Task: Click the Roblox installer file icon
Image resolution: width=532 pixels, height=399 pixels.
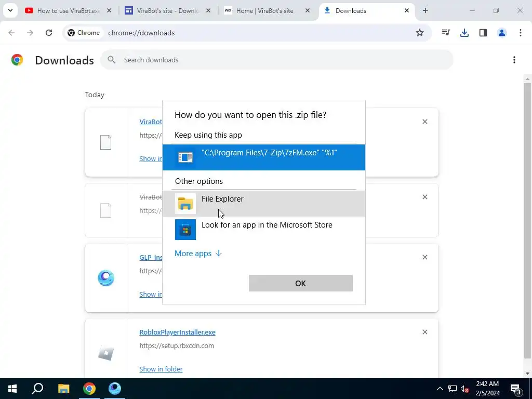Action: (x=106, y=353)
